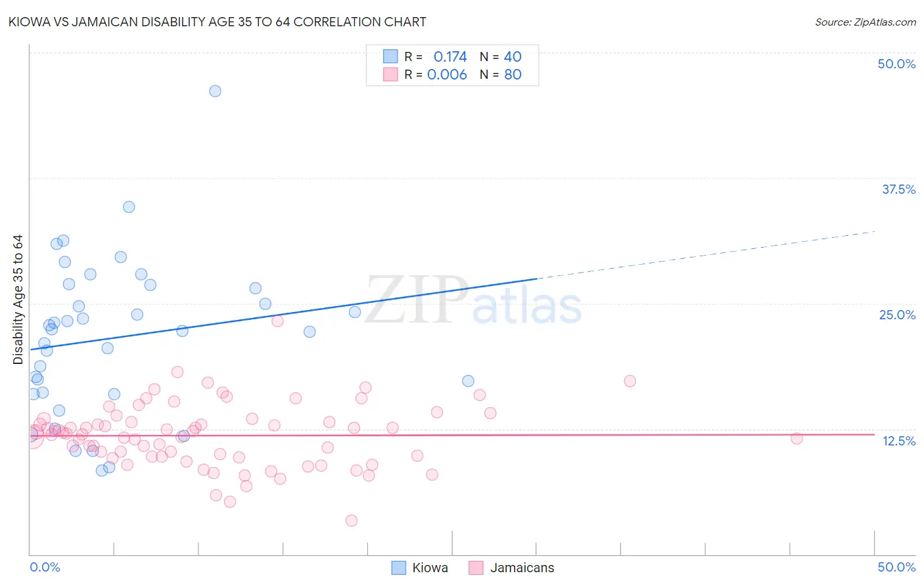Click the 50.0% y-axis label
This screenshot has height=586, width=924.
point(896,64)
